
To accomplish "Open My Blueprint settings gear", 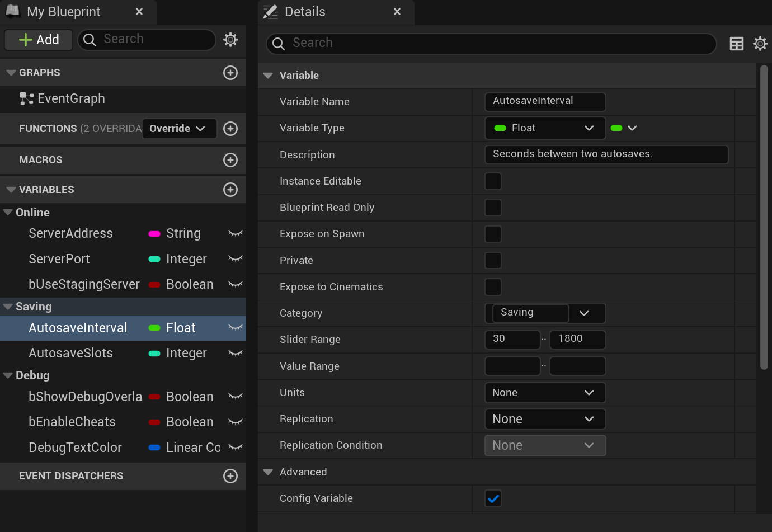I will coord(230,40).
